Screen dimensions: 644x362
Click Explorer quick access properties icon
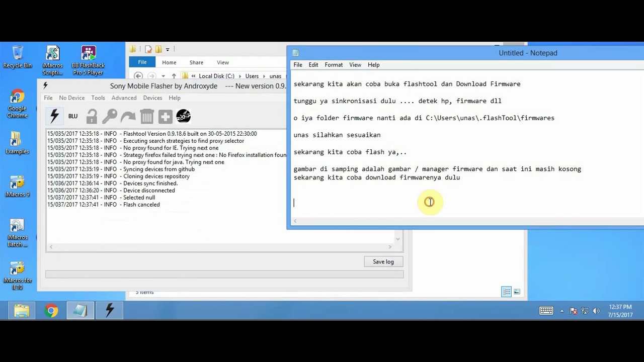(148, 49)
